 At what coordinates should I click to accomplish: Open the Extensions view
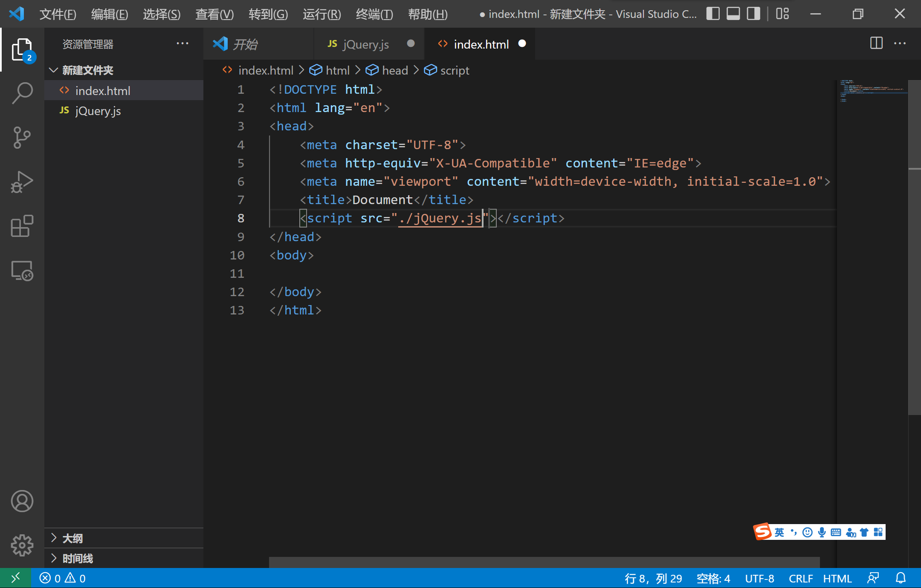point(22,226)
